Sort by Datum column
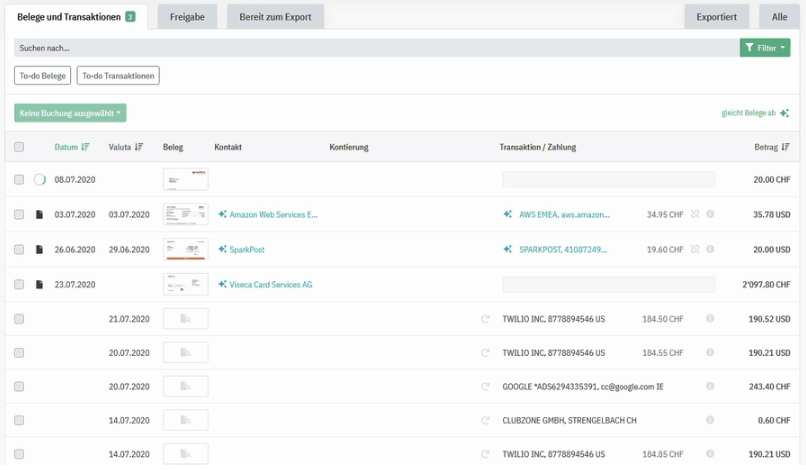 click(72, 147)
